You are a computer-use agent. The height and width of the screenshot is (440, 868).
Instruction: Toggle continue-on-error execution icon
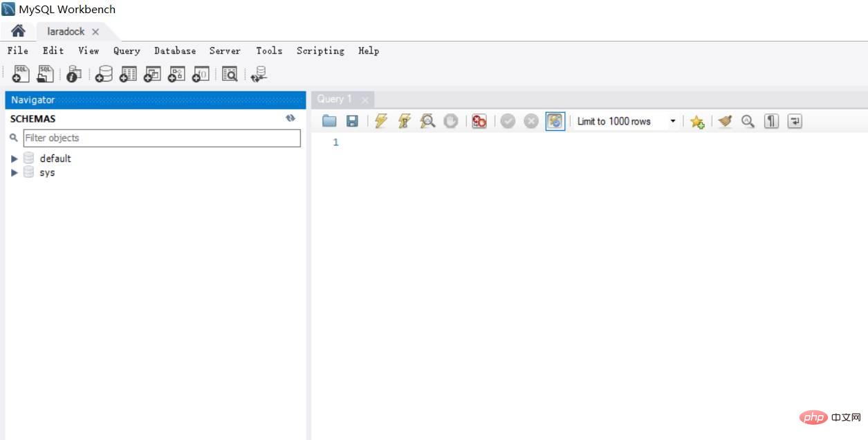479,121
